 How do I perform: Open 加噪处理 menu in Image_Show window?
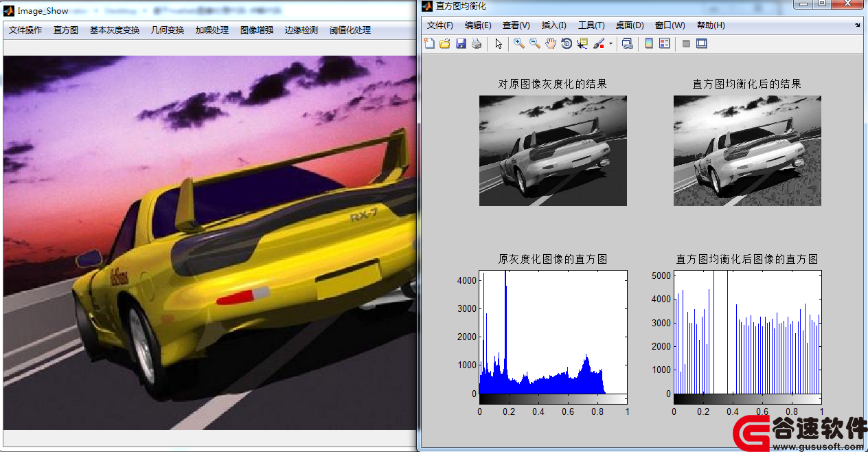pyautogui.click(x=212, y=30)
